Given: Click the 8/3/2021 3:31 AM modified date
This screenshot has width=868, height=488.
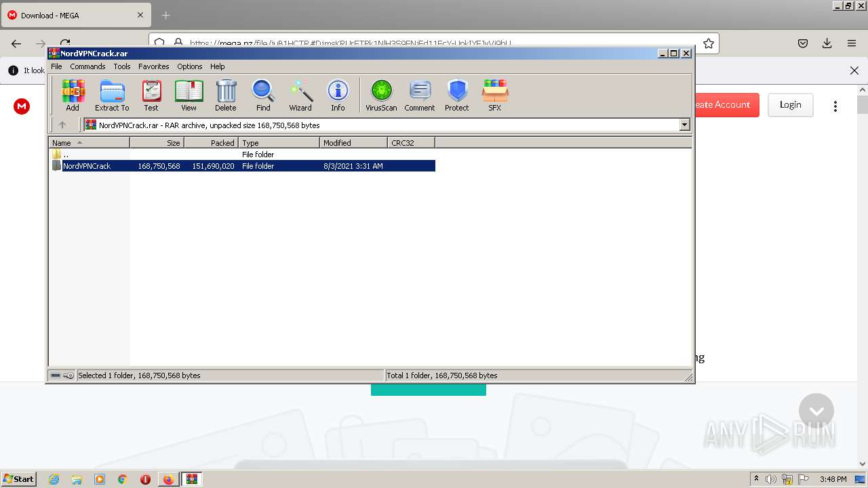Looking at the screenshot, I should pyautogui.click(x=353, y=166).
